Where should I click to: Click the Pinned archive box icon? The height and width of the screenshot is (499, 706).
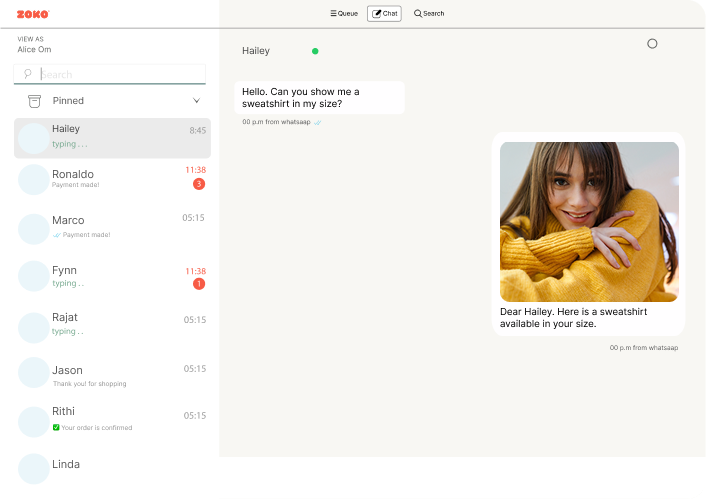(34, 101)
